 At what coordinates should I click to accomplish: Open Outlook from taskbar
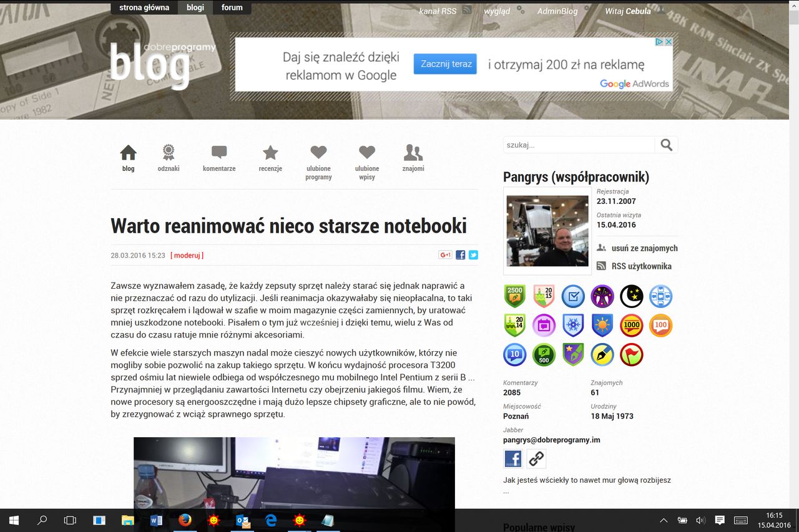click(x=243, y=520)
